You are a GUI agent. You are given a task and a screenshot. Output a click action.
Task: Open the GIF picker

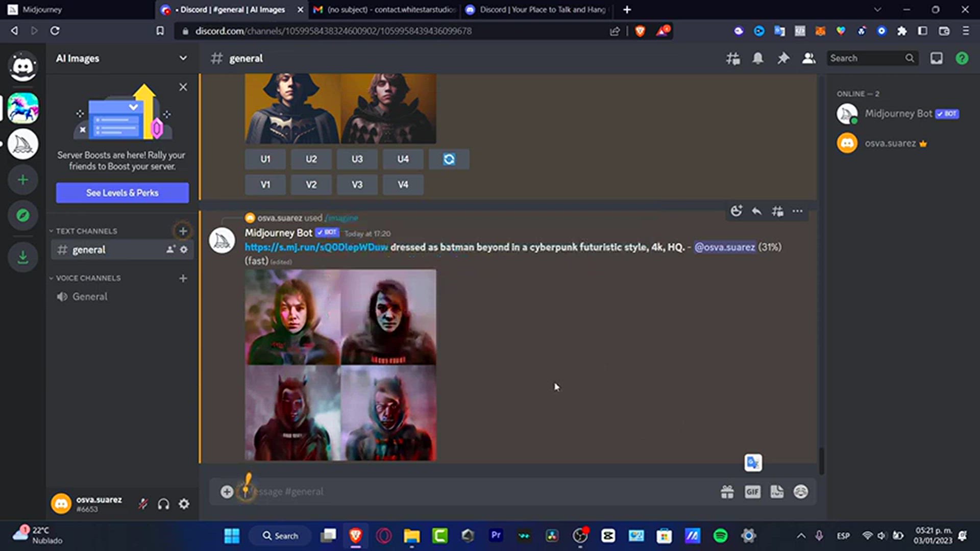[752, 492]
